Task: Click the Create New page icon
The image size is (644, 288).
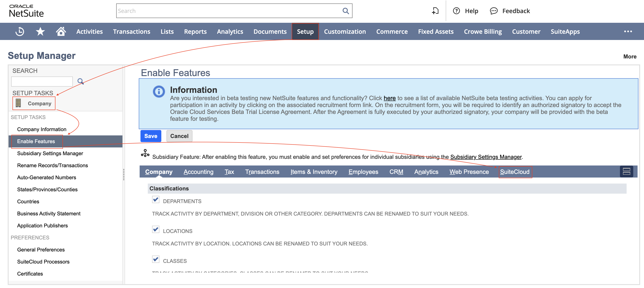Action: coord(435,11)
